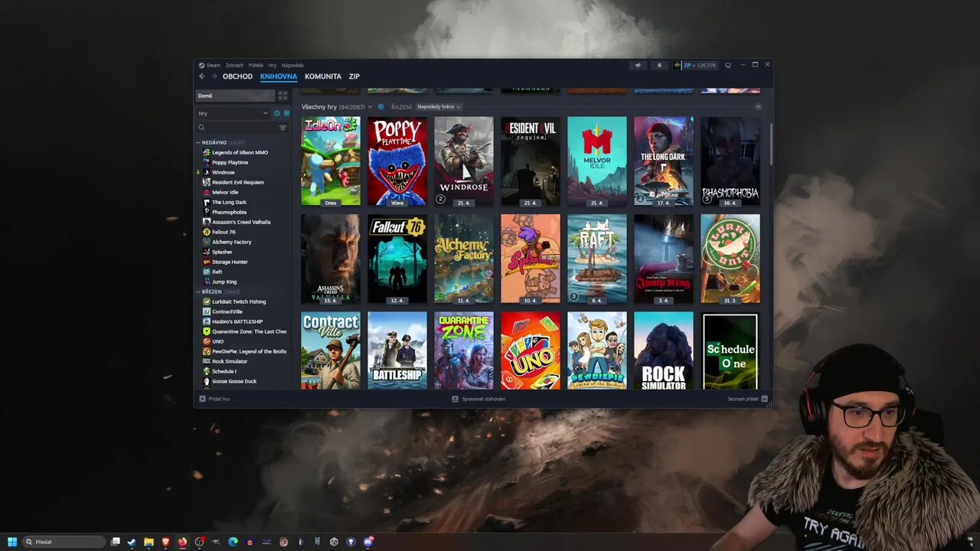Select Windrose in sidebar list
This screenshot has width=980, height=551.
(224, 172)
